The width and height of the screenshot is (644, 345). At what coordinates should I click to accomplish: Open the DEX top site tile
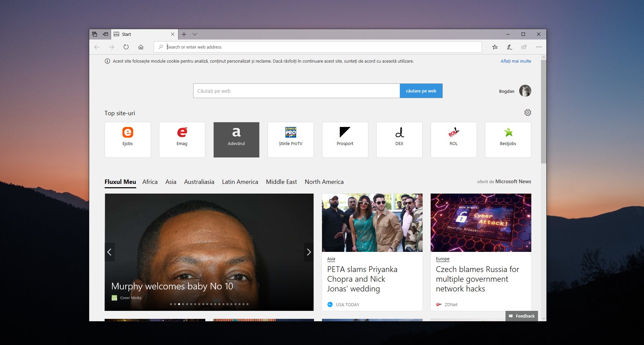pyautogui.click(x=399, y=139)
